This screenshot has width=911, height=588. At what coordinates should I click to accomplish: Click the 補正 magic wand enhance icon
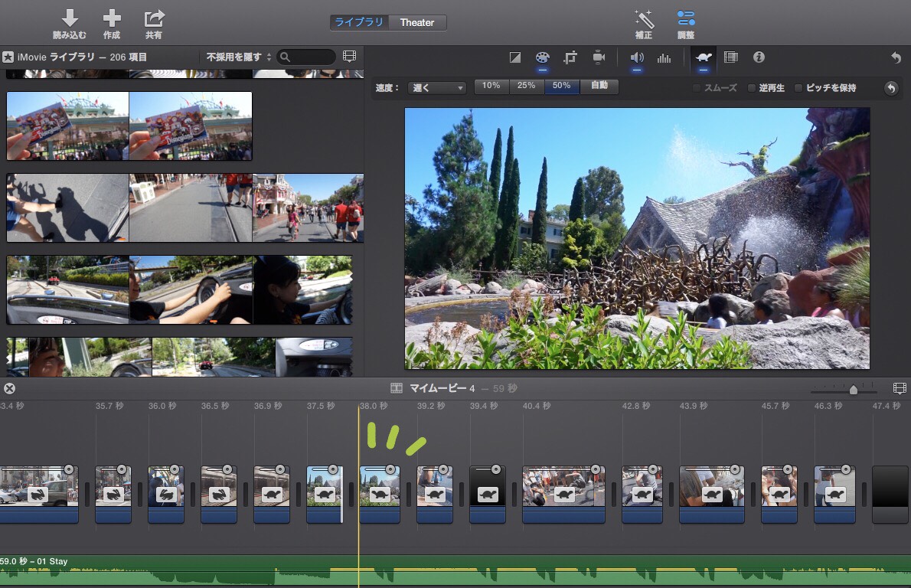point(643,19)
